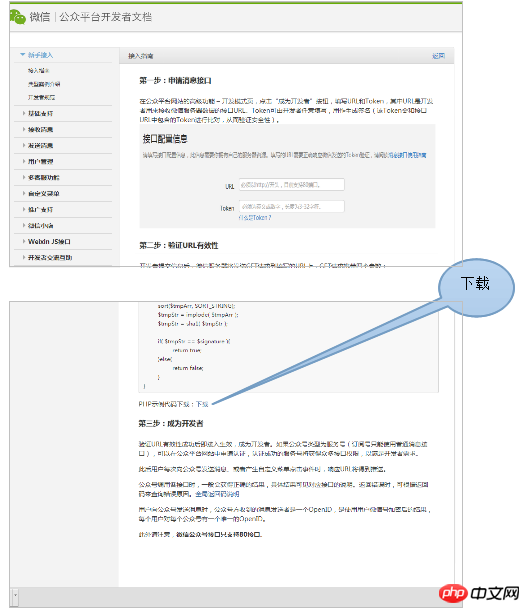
Task: Expand the Weixin JS接口 section
Action: [x=47, y=242]
